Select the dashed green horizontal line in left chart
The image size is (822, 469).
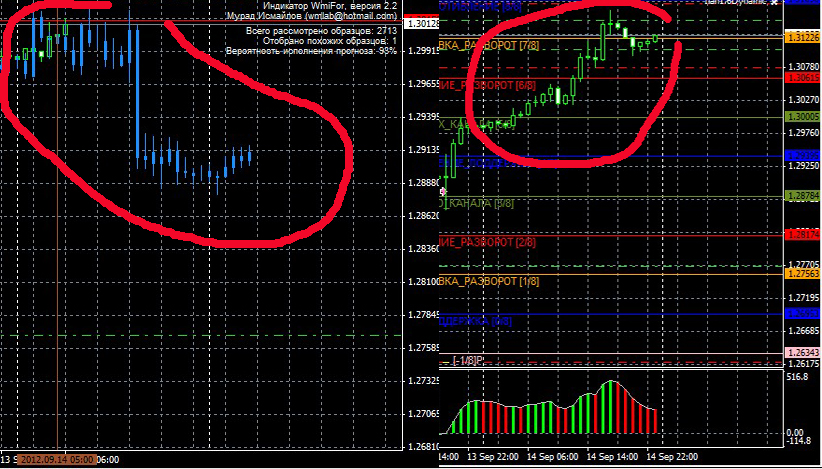[201, 335]
